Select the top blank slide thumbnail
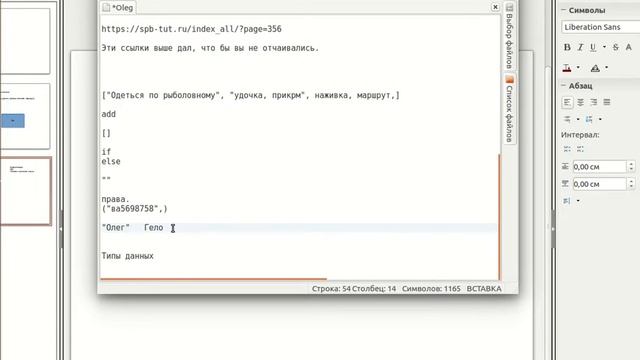This screenshot has width=640, height=360. pos(25,41)
